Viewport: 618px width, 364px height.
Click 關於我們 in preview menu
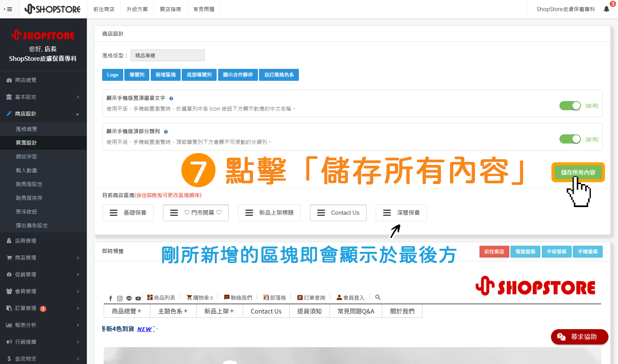[x=402, y=311]
